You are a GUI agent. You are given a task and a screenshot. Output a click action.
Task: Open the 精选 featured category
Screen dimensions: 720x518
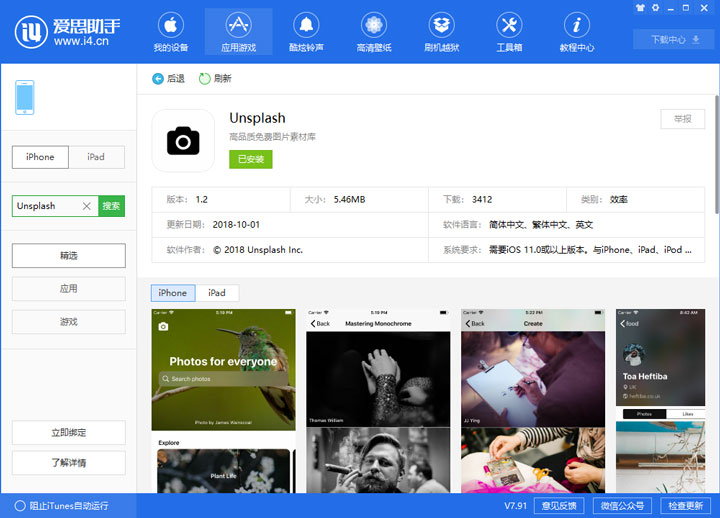69,255
